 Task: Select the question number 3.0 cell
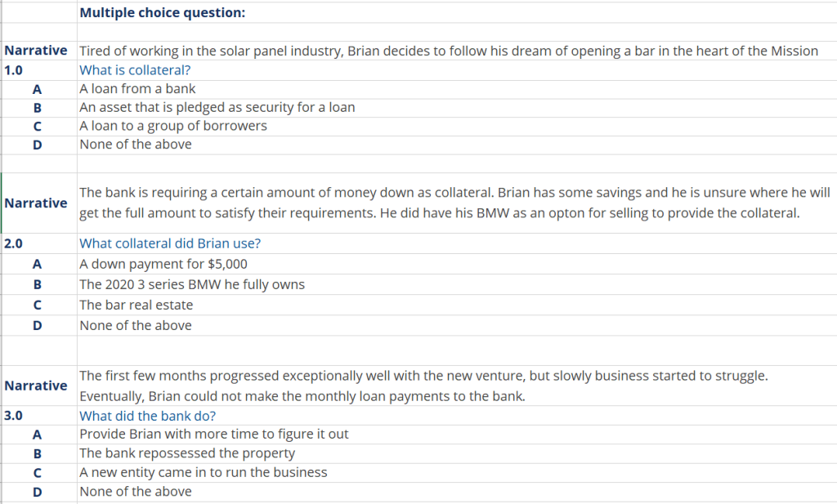click(14, 415)
